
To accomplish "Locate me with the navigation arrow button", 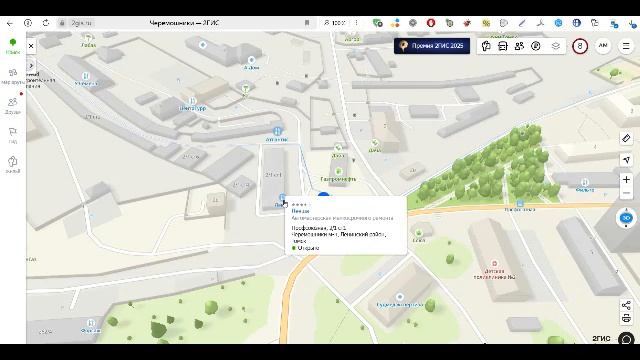I will coord(626,160).
